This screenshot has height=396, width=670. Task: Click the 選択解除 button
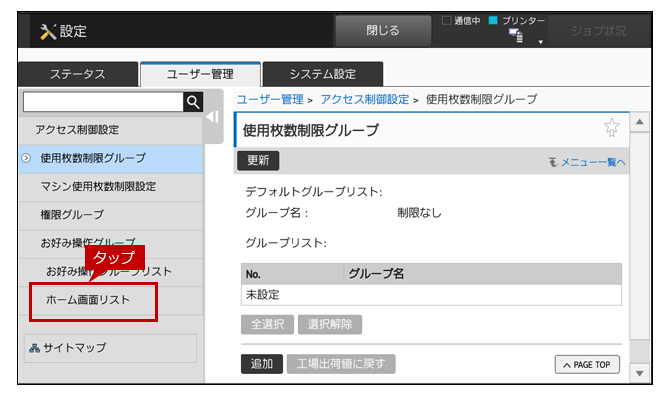(x=330, y=325)
